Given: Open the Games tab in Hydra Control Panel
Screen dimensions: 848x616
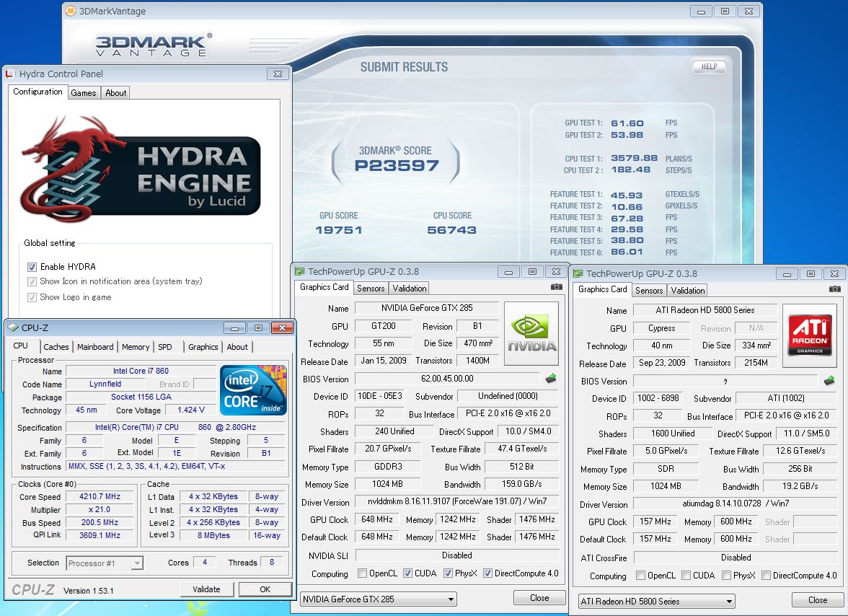Looking at the screenshot, I should tap(84, 92).
